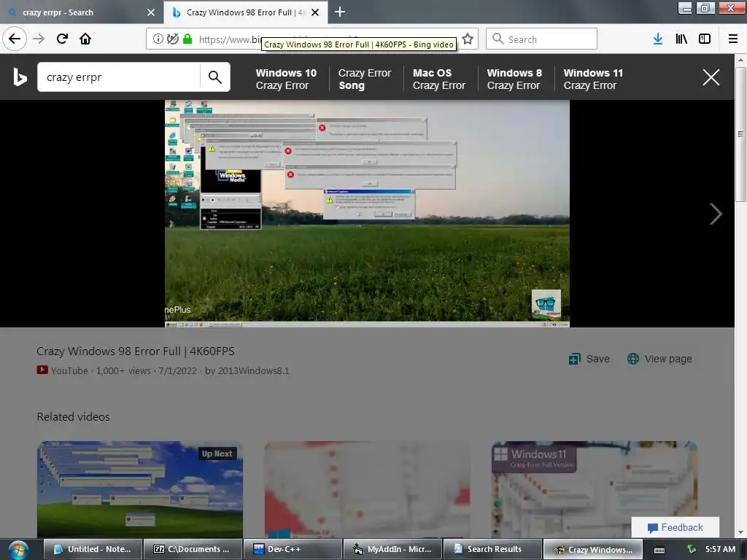Show site information icon in address bar
Screen dimensions: 747x560
pyautogui.click(x=158, y=39)
